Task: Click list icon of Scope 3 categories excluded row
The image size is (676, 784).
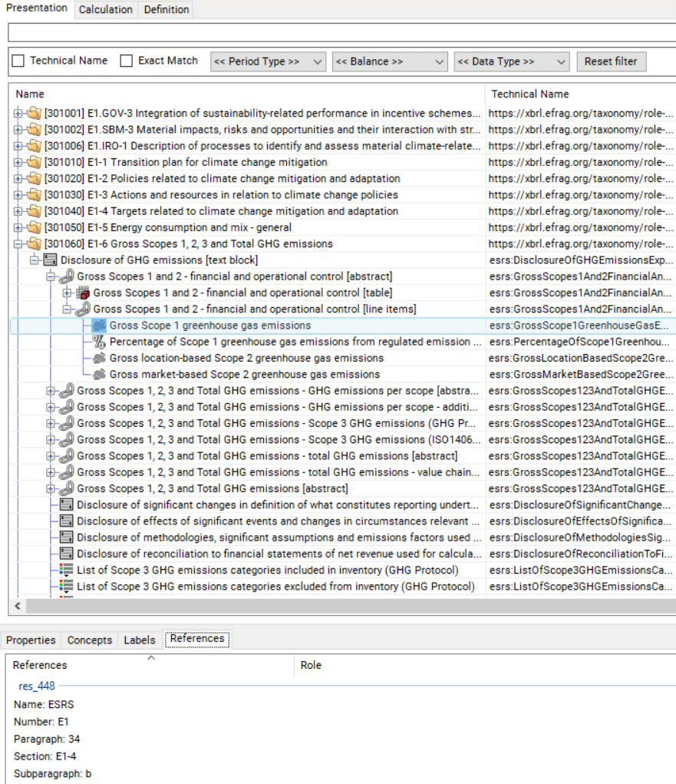Action: (67, 587)
